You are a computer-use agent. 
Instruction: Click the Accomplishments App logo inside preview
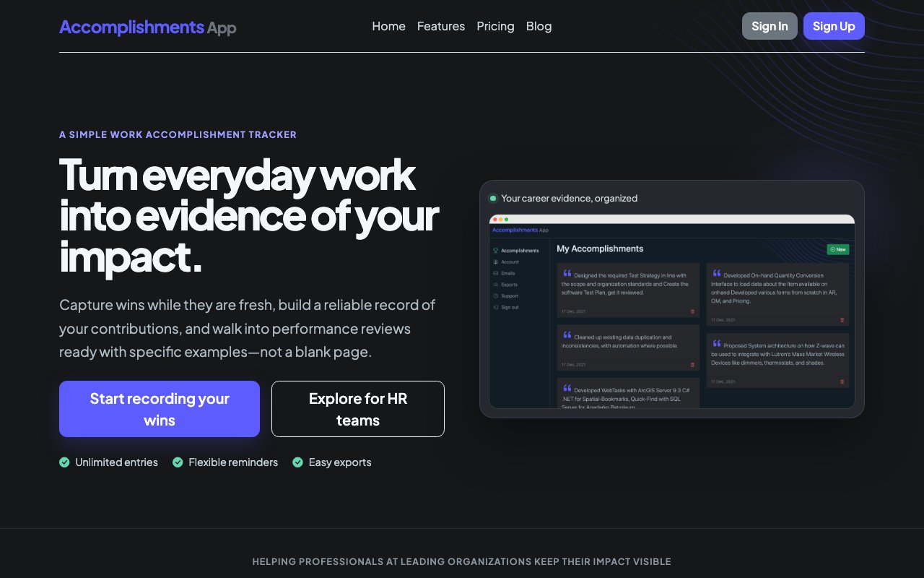click(520, 230)
